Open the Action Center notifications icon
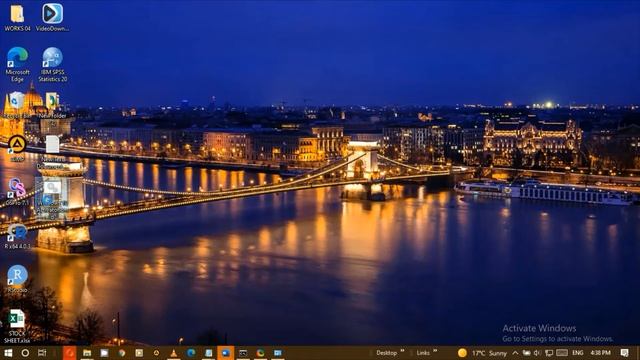Screen dimensions: 640x360 coord(624,353)
